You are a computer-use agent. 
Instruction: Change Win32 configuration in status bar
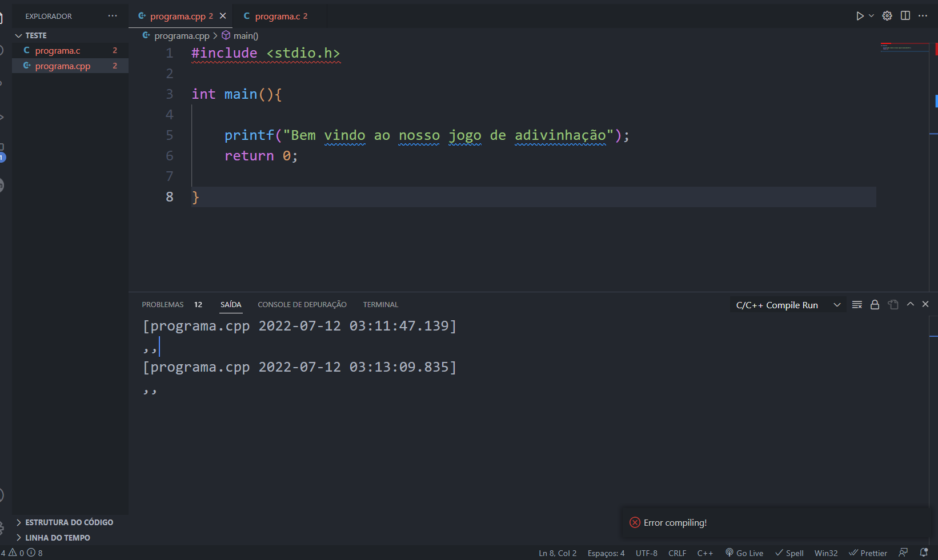(826, 553)
